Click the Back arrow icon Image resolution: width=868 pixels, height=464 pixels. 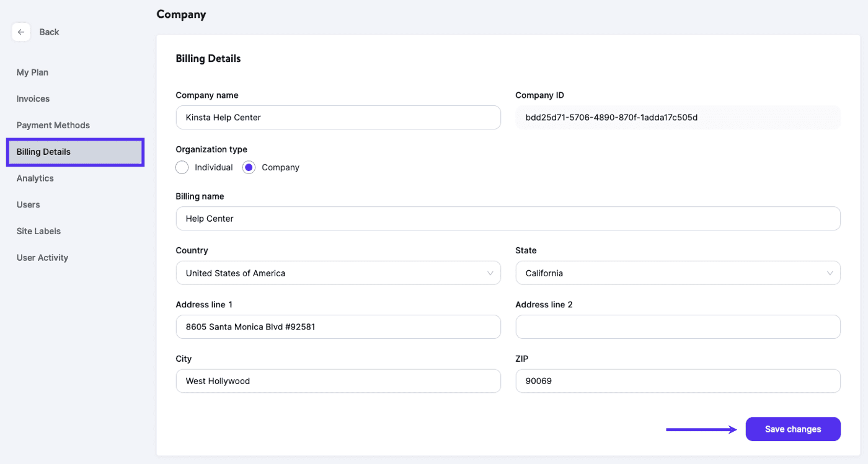tap(21, 32)
